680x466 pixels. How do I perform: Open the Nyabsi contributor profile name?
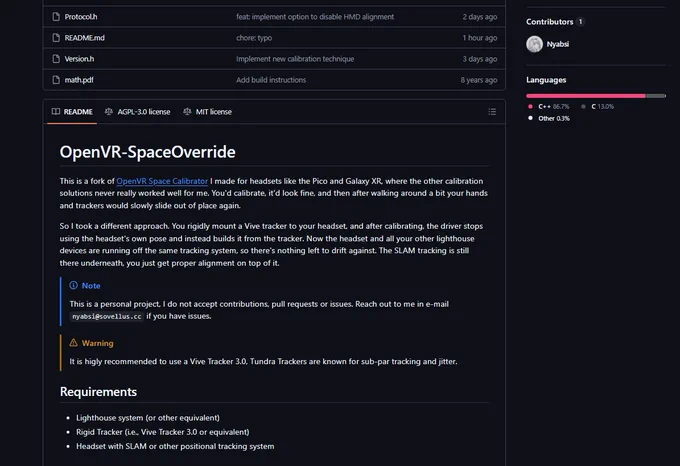(558, 44)
